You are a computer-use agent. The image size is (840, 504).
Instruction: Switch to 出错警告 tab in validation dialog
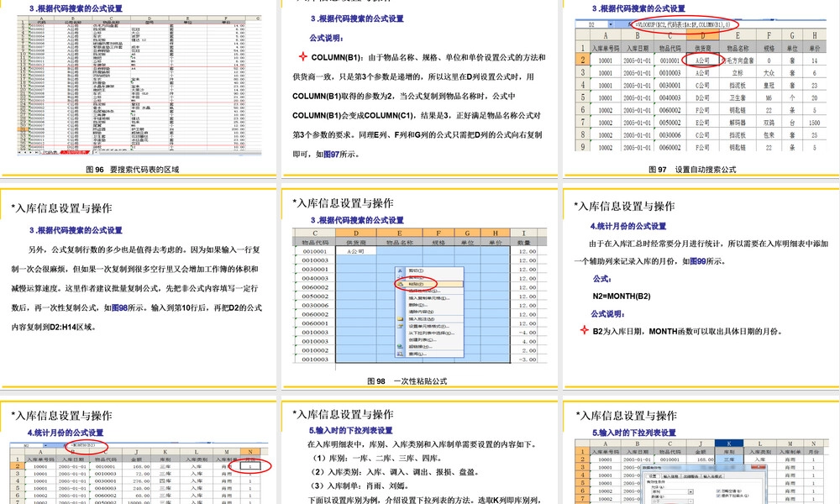(690, 475)
